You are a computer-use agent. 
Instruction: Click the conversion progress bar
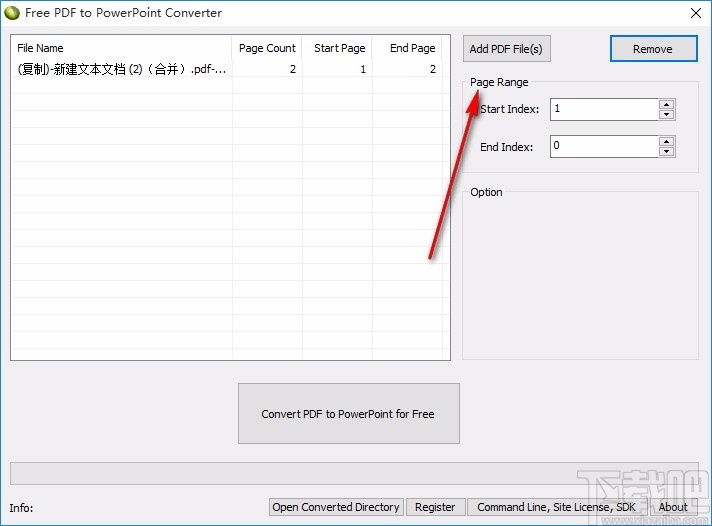click(x=354, y=473)
